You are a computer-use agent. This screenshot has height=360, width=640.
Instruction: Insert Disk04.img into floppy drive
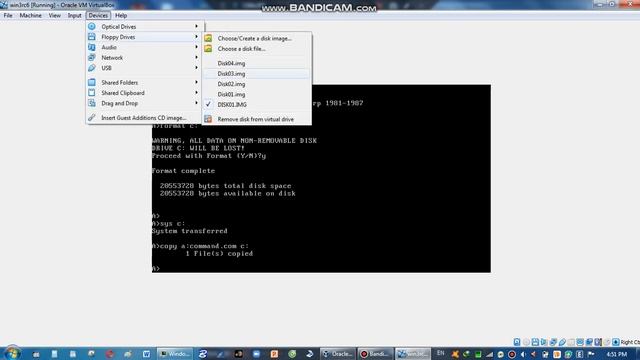[x=257, y=63]
